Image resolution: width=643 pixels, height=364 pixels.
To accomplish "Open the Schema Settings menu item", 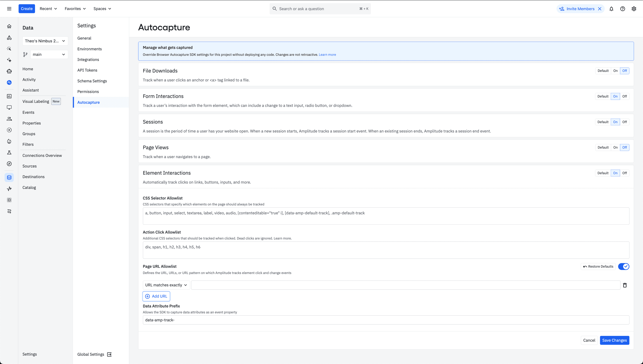I will [x=92, y=81].
